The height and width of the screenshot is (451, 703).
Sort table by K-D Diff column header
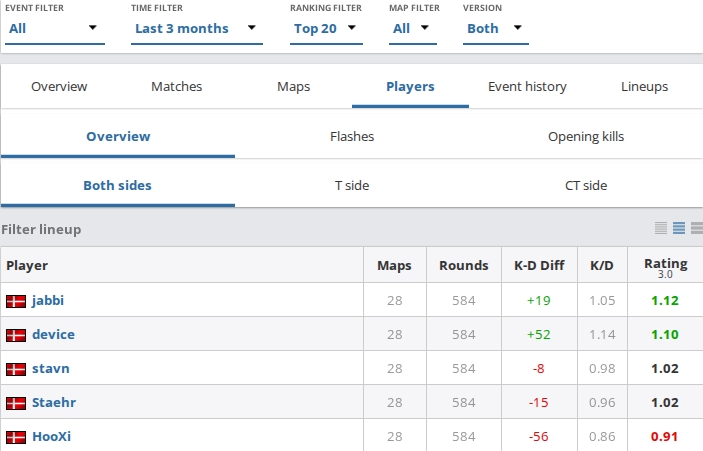[x=539, y=265]
